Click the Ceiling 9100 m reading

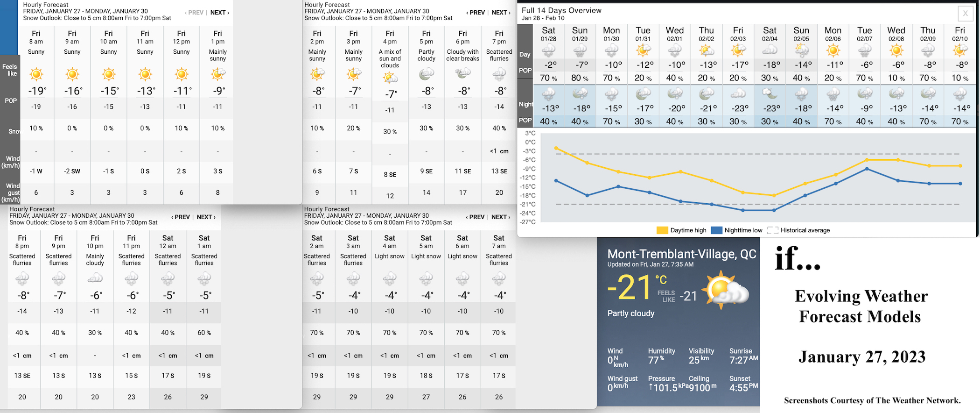pos(703,388)
